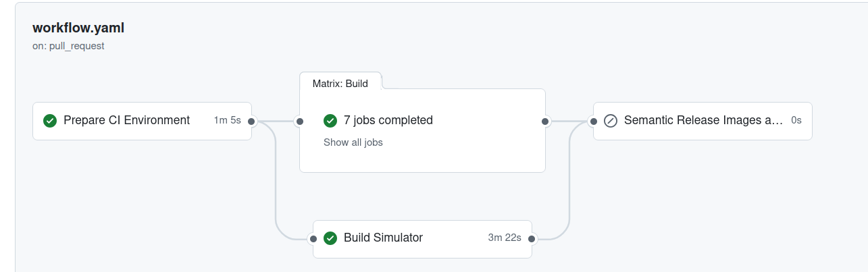The height and width of the screenshot is (272, 868).
Task: Click output connector dot of Build Simulator
Action: 532,239
